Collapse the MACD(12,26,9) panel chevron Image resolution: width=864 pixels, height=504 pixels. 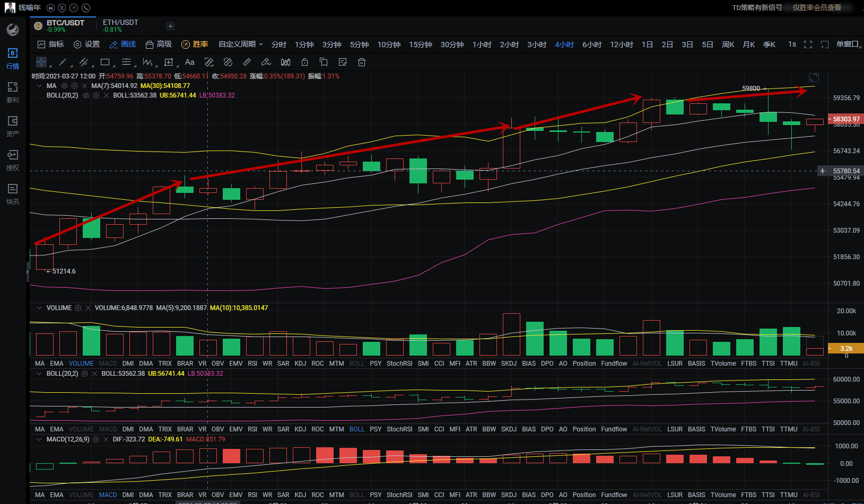click(x=39, y=439)
